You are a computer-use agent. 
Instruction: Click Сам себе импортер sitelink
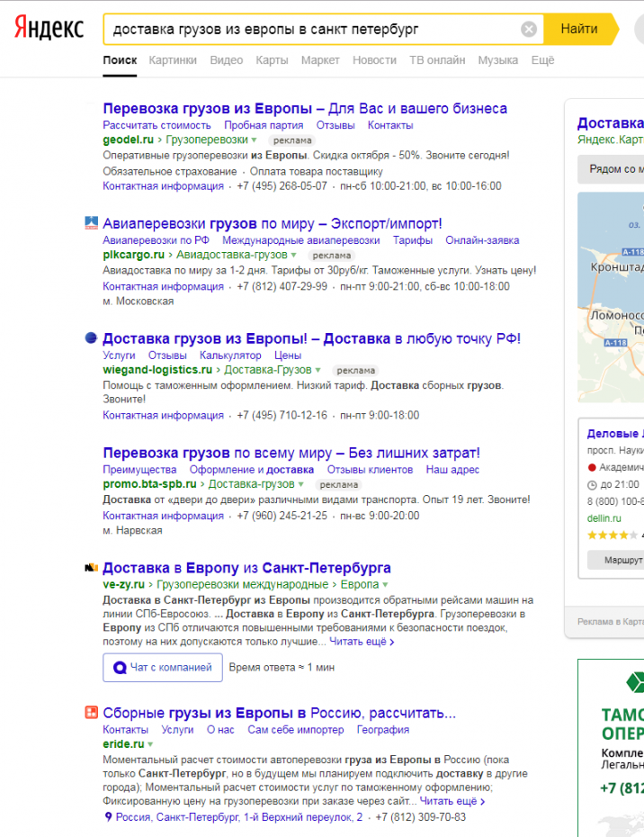click(296, 730)
